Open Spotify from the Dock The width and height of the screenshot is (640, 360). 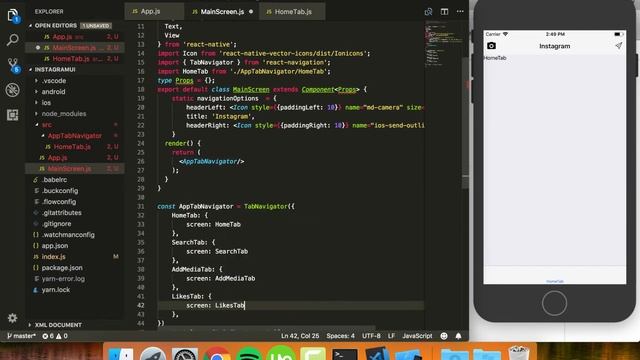248,354
